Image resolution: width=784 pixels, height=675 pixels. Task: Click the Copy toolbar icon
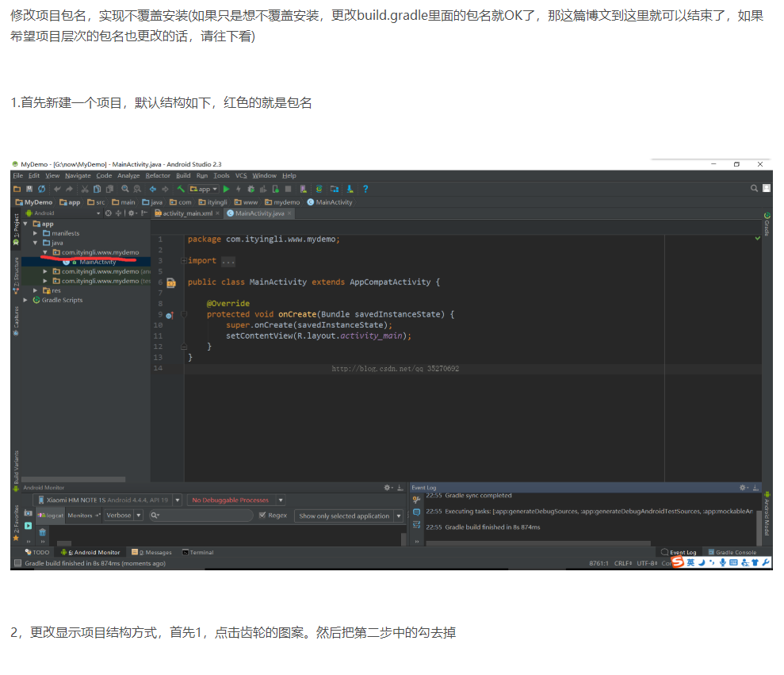97,189
